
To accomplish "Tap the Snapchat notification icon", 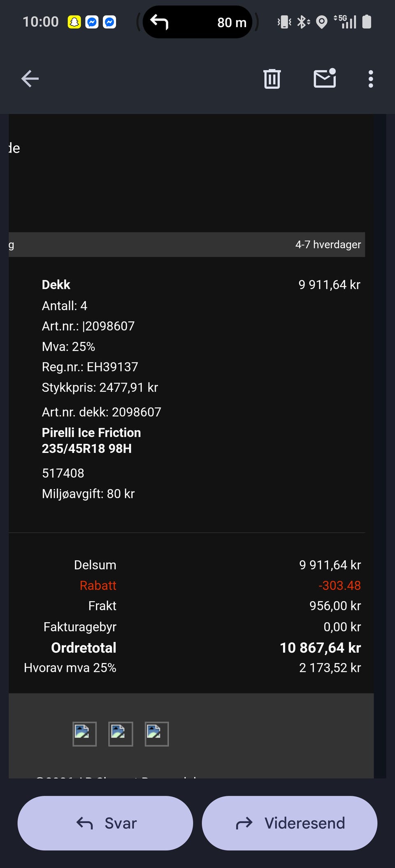I will tap(74, 22).
